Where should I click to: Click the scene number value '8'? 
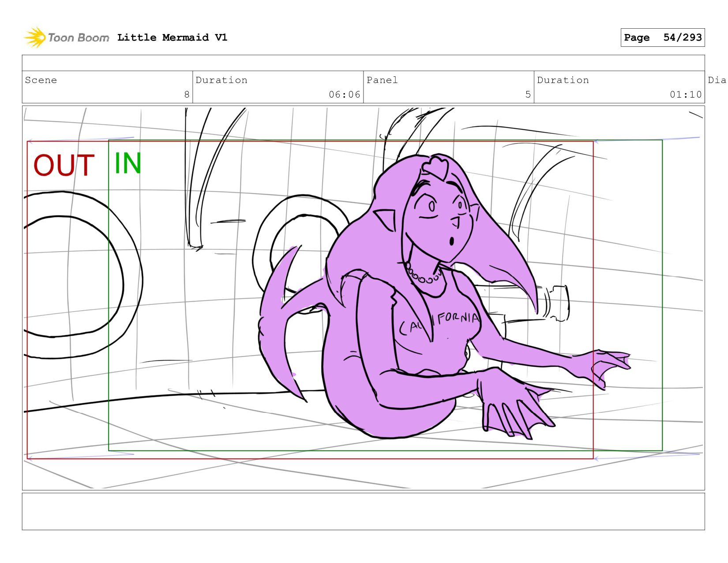pyautogui.click(x=187, y=94)
